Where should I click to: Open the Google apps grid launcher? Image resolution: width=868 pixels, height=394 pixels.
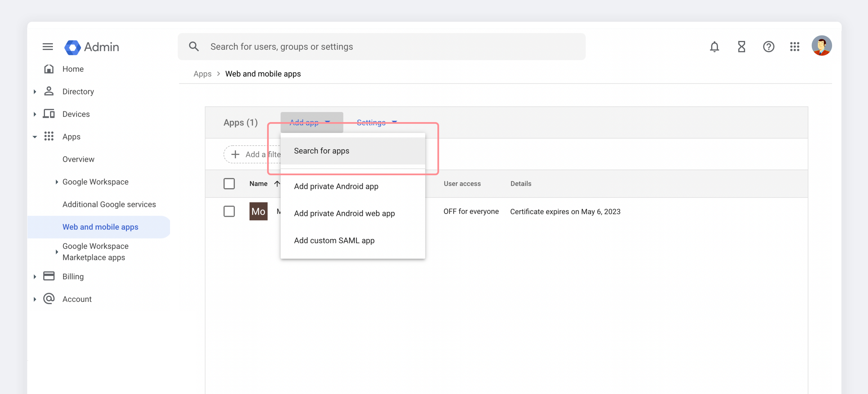click(794, 46)
